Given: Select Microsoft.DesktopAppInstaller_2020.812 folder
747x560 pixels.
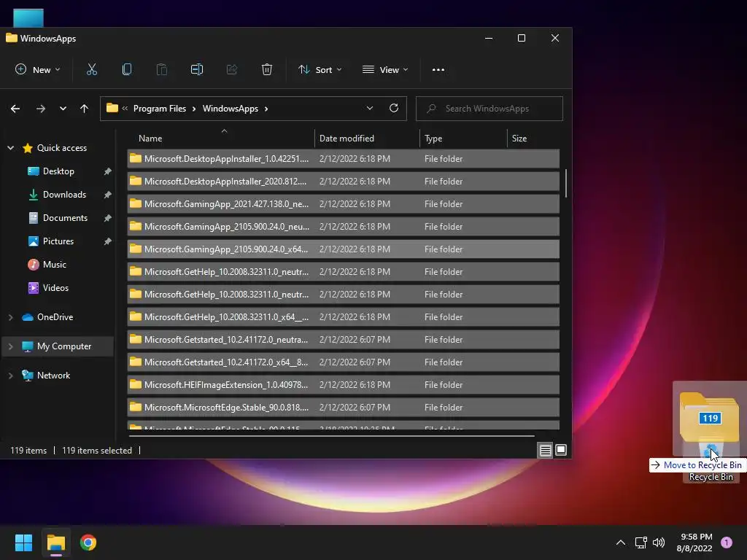Looking at the screenshot, I should click(x=343, y=182).
